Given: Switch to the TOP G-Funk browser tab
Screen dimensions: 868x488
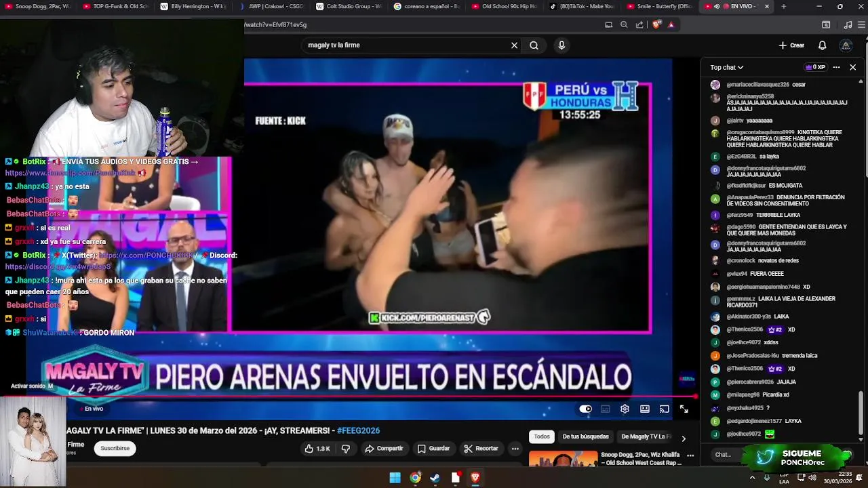Looking at the screenshot, I should 115,6.
